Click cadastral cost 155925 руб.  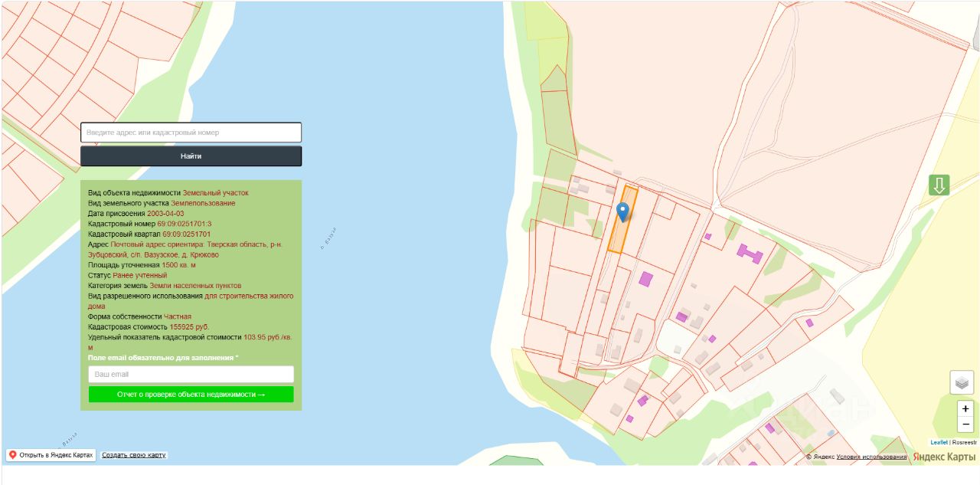point(189,327)
